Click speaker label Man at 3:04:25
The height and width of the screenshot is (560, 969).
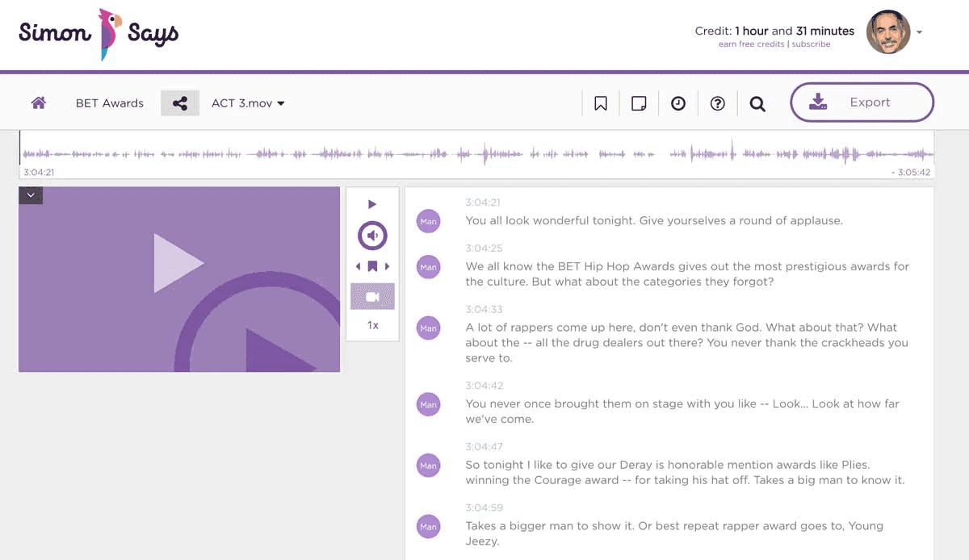(428, 267)
